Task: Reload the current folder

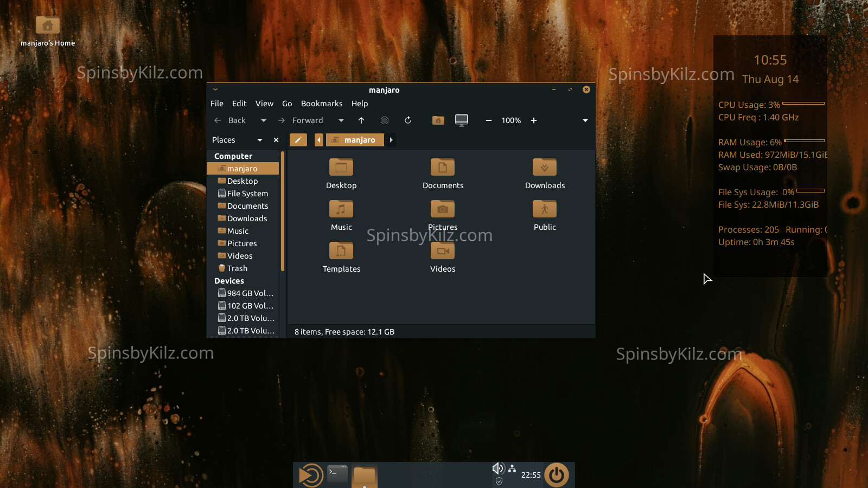Action: point(408,120)
